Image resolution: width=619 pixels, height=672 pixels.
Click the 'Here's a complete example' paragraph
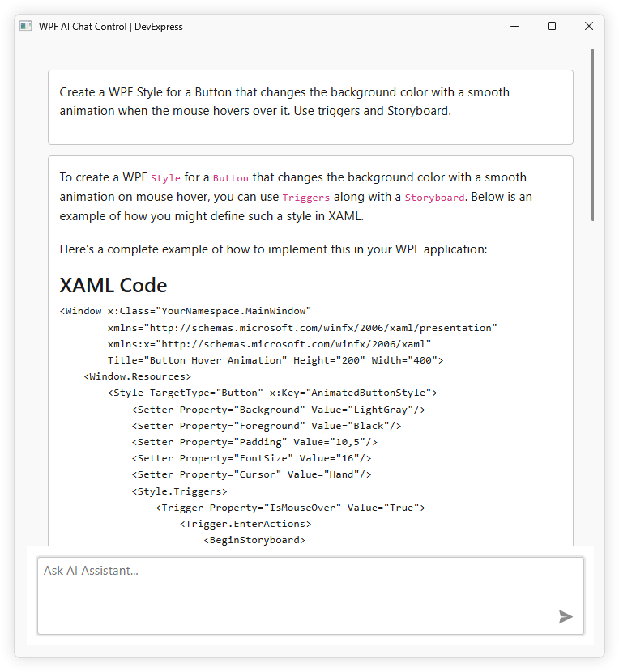273,249
